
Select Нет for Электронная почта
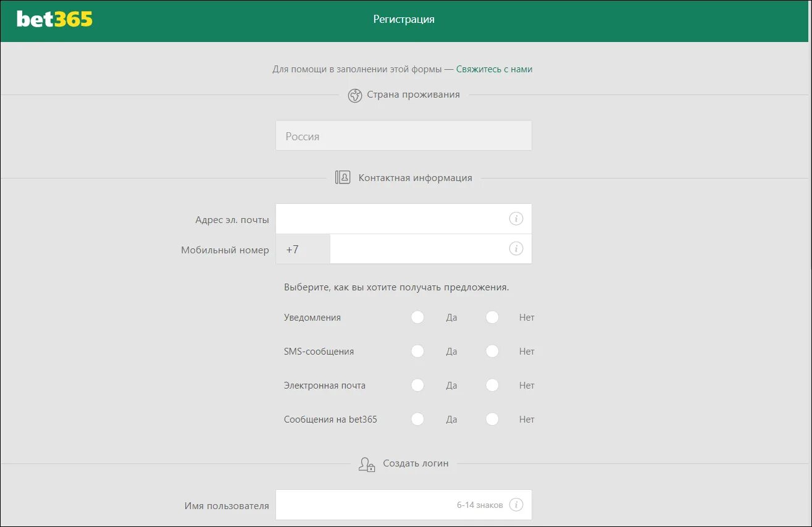click(x=492, y=386)
